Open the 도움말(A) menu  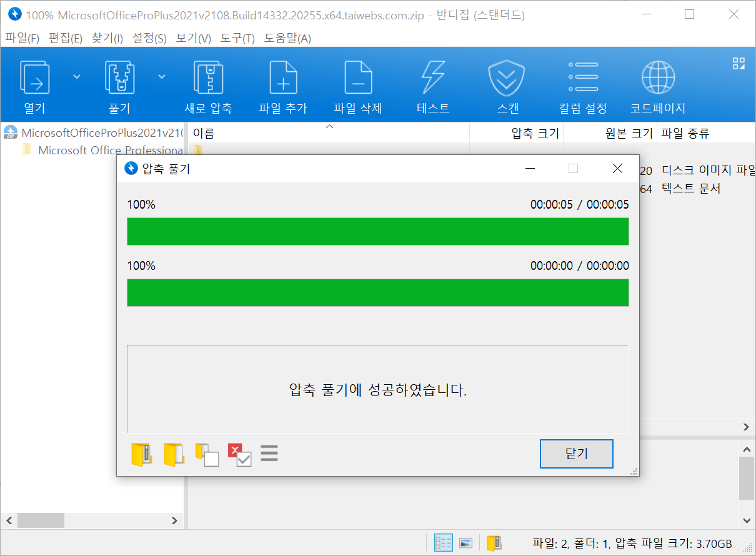[287, 38]
